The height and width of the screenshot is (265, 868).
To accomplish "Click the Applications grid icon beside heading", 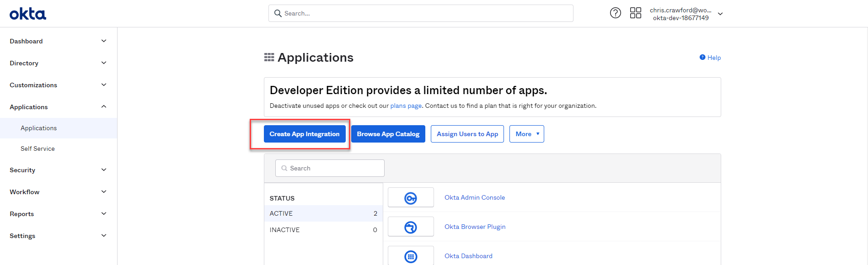I will pyautogui.click(x=269, y=57).
